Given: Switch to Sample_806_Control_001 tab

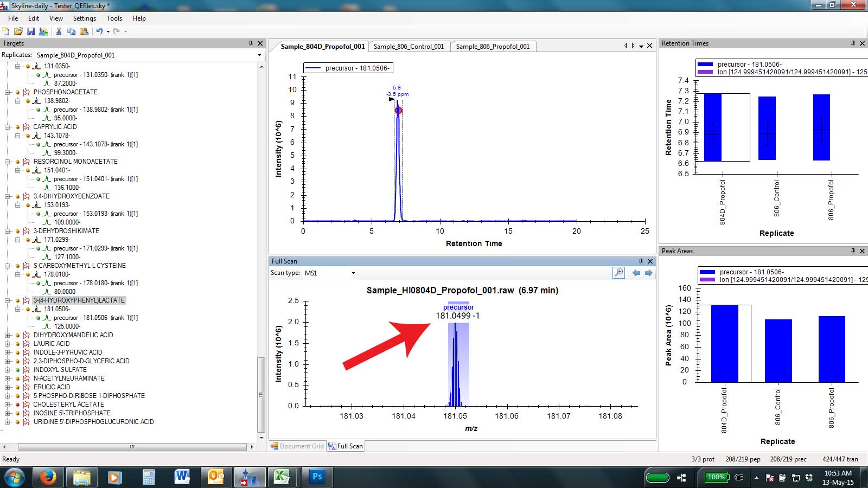Looking at the screenshot, I should (x=409, y=47).
